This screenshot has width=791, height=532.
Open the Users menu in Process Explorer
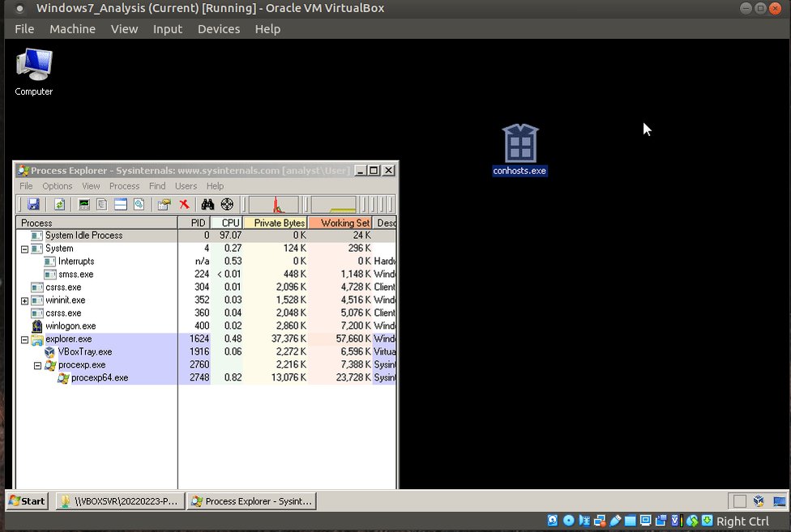(x=186, y=186)
